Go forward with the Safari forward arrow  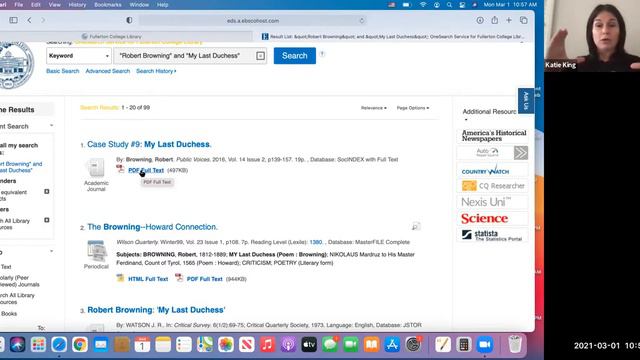(x=43, y=20)
